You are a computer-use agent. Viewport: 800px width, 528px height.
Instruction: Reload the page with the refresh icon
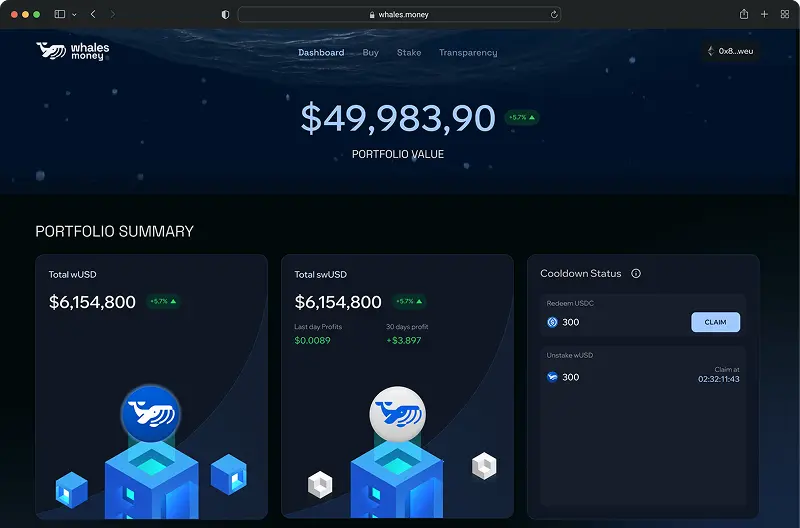coord(554,14)
